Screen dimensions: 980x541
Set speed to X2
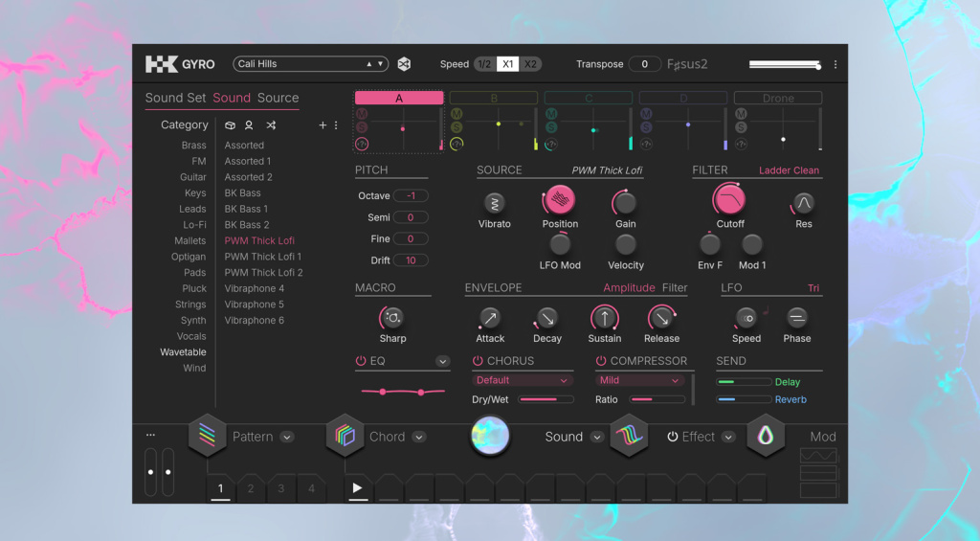pyautogui.click(x=530, y=64)
